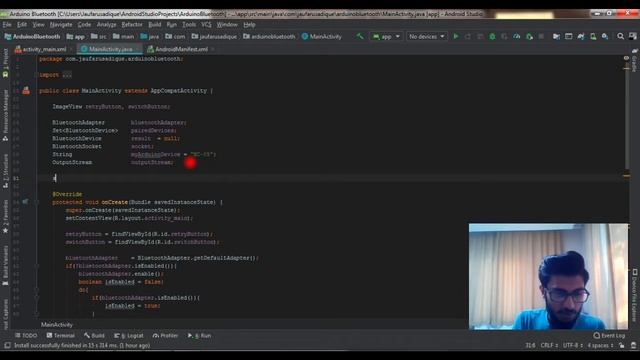This screenshot has width=640, height=360.
Task: Click the Run with Coverage icon
Action: 504,36
